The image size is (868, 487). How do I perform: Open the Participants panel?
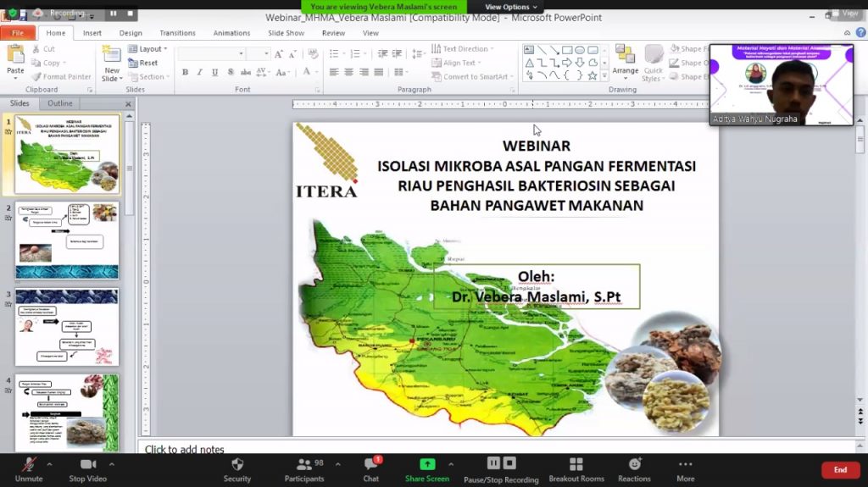(x=304, y=470)
